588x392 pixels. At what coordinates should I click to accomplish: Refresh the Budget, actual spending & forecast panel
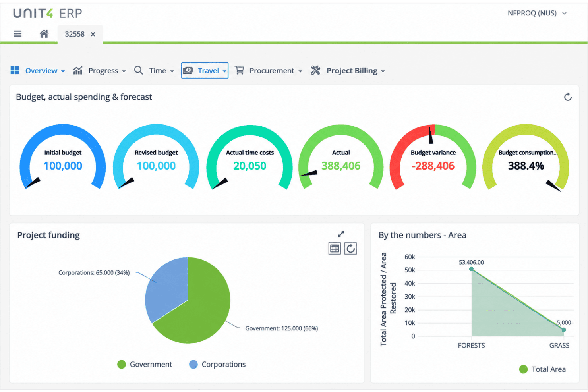click(x=568, y=97)
